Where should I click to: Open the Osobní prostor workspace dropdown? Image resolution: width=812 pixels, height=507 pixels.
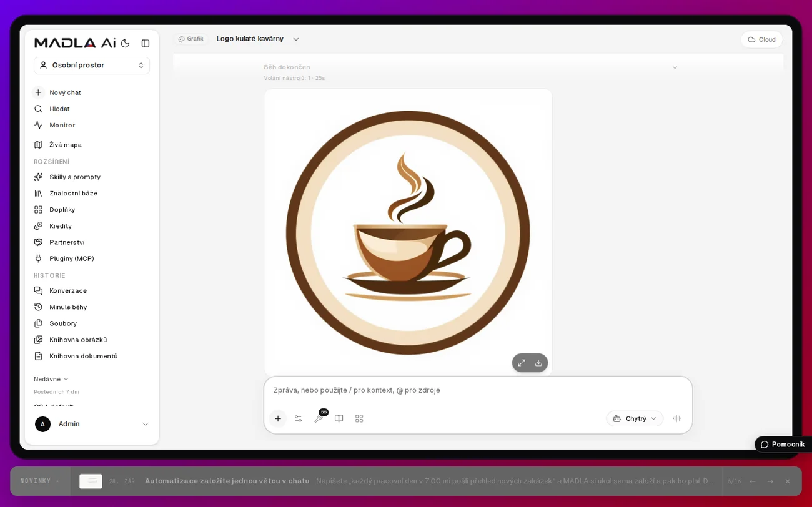92,66
